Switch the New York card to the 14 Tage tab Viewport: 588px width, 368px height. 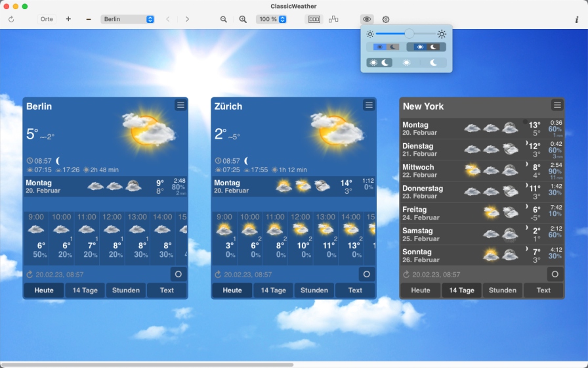pos(461,290)
